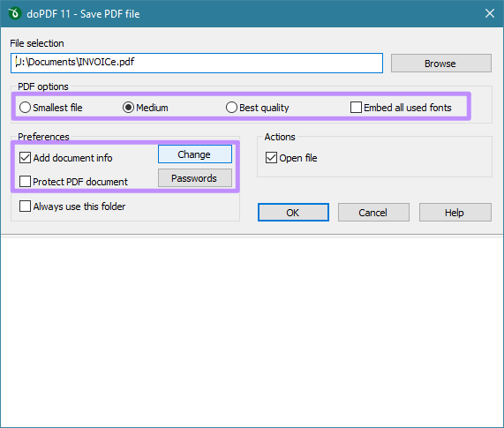Confirm with the OK button
The image size is (504, 428).
tap(293, 212)
